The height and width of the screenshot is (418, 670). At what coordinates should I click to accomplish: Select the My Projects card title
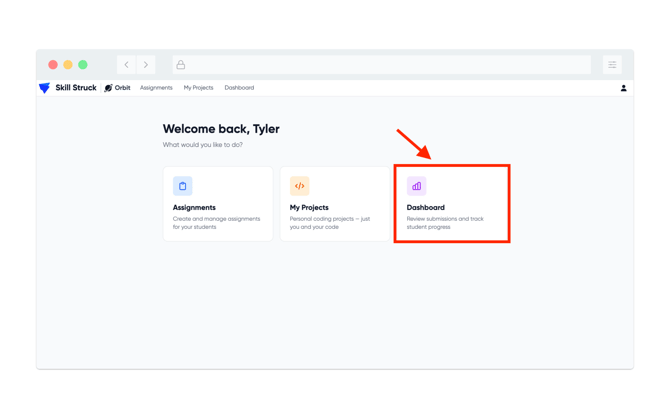coord(309,207)
